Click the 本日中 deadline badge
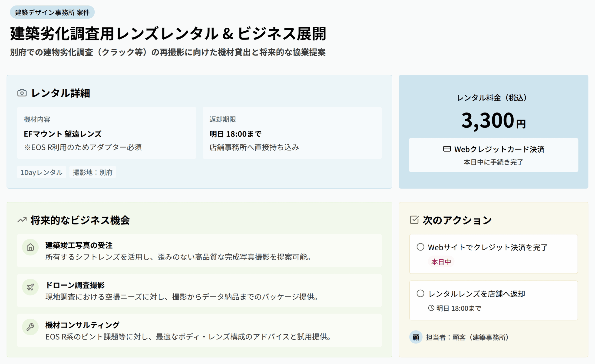 (441, 261)
